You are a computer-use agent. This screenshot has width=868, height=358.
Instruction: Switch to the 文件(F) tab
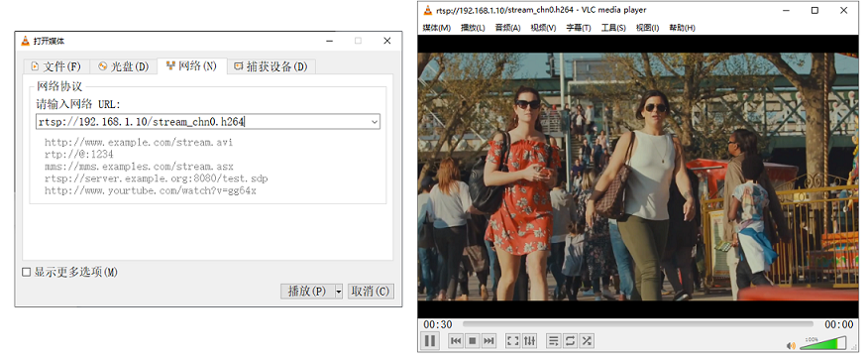coord(55,66)
